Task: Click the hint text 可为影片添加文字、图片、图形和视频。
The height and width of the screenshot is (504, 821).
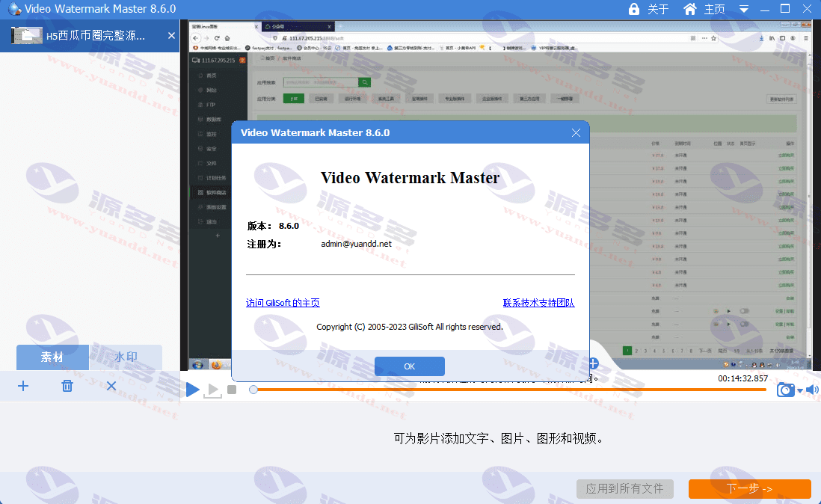Action: pyautogui.click(x=499, y=439)
